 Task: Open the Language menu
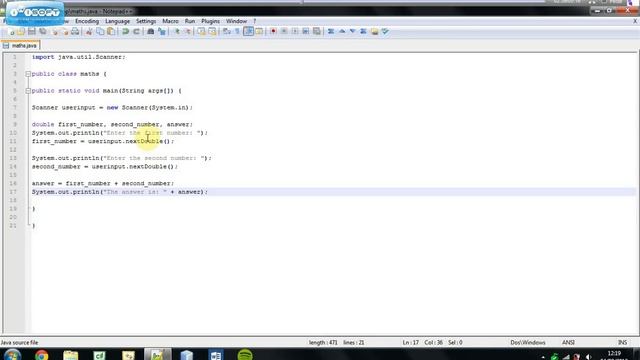(x=118, y=21)
